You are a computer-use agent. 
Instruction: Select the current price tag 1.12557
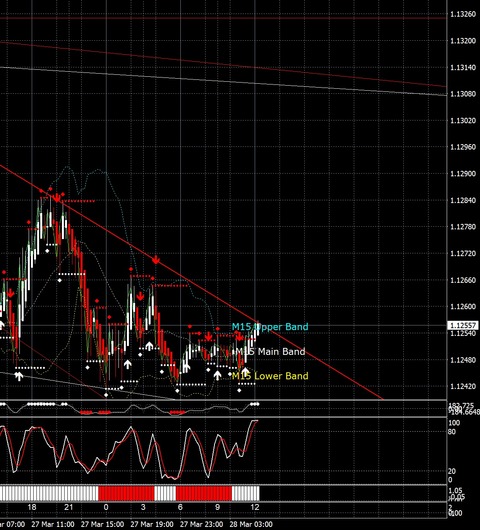pyautogui.click(x=463, y=326)
